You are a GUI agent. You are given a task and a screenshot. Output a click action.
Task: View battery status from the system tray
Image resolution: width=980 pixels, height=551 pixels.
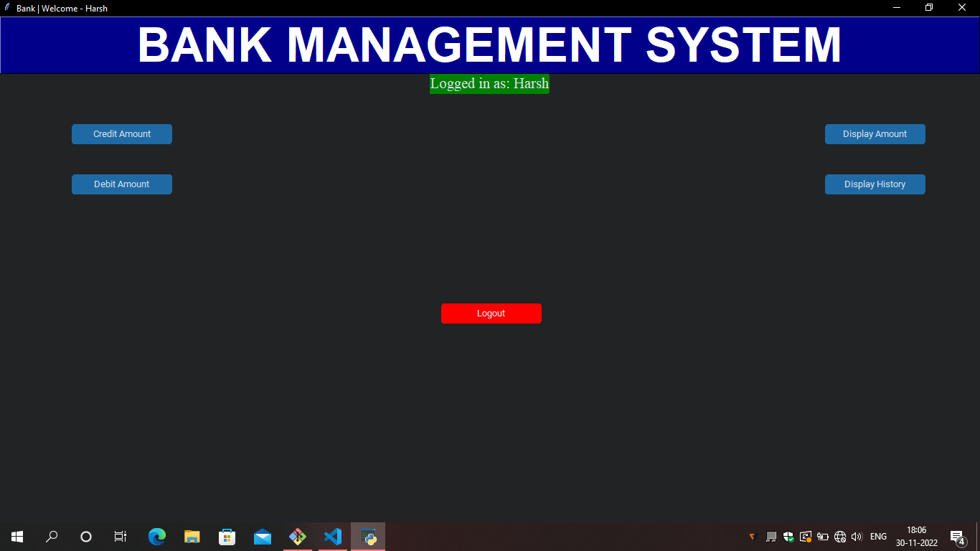click(x=822, y=536)
